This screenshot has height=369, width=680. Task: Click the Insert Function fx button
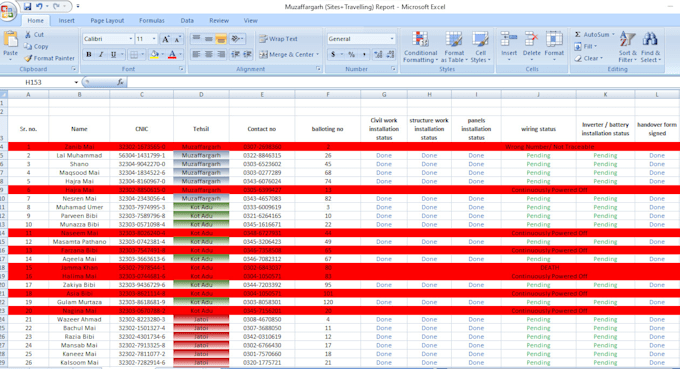(x=120, y=82)
